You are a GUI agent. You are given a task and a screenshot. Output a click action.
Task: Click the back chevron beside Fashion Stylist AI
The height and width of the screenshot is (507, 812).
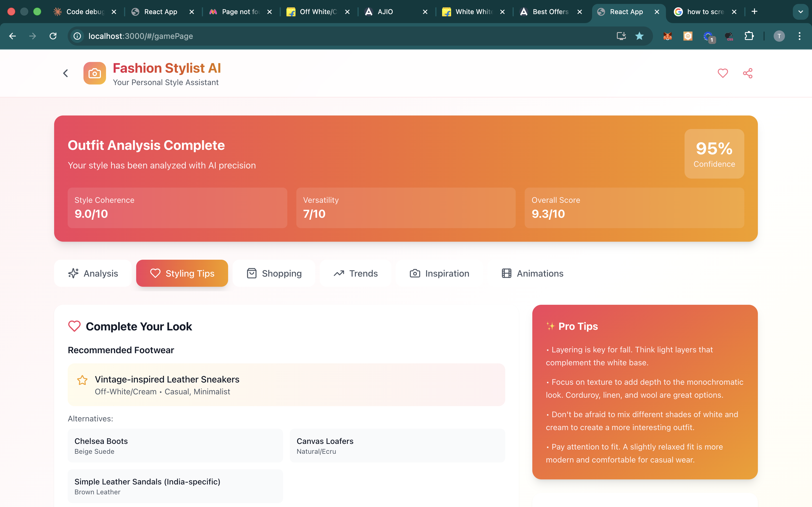66,73
